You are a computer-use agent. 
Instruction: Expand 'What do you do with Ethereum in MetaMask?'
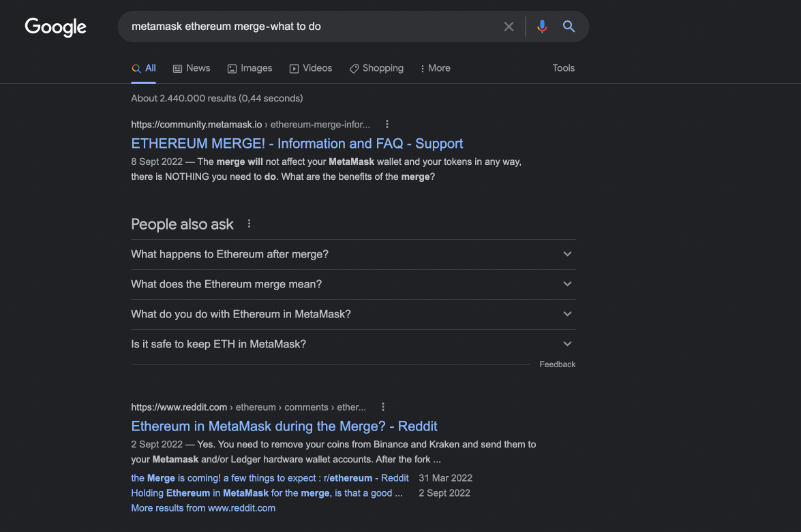pyautogui.click(x=353, y=314)
